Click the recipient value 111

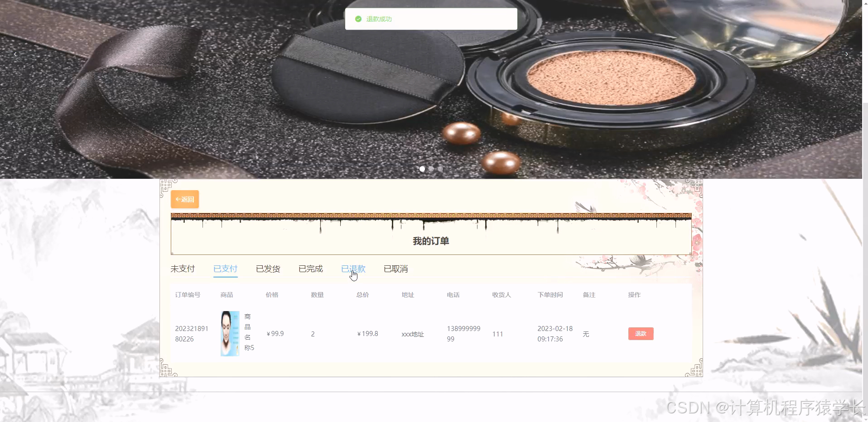coord(497,334)
